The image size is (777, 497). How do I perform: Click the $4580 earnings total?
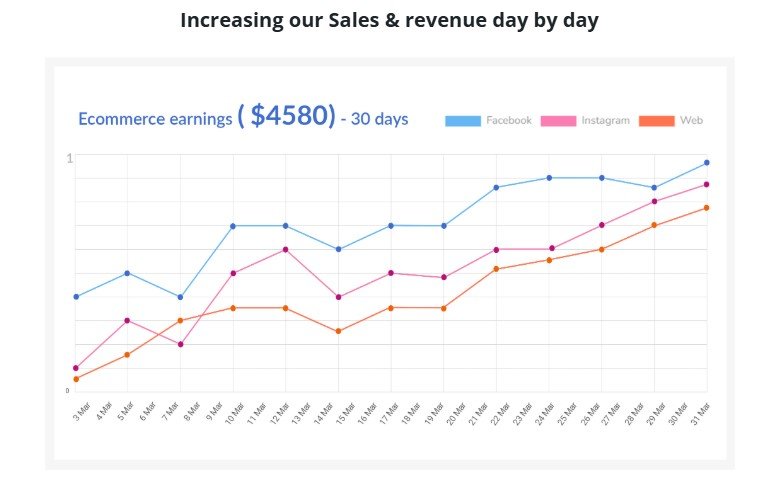point(286,116)
